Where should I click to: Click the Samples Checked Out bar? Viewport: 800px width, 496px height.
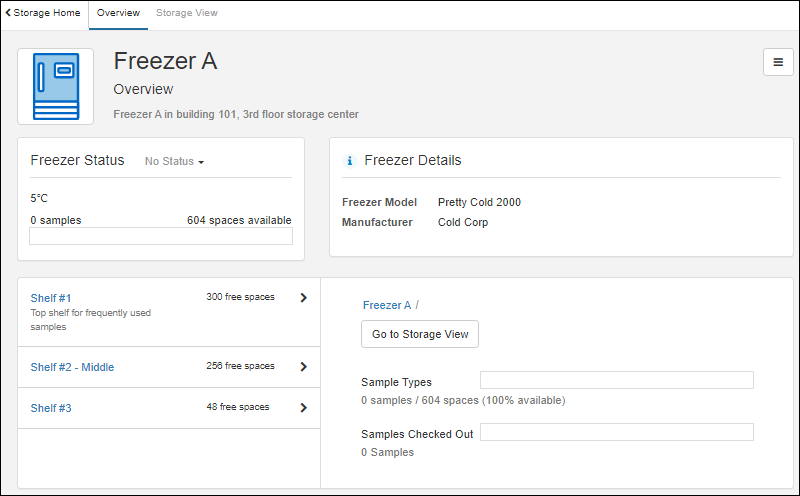(616, 432)
